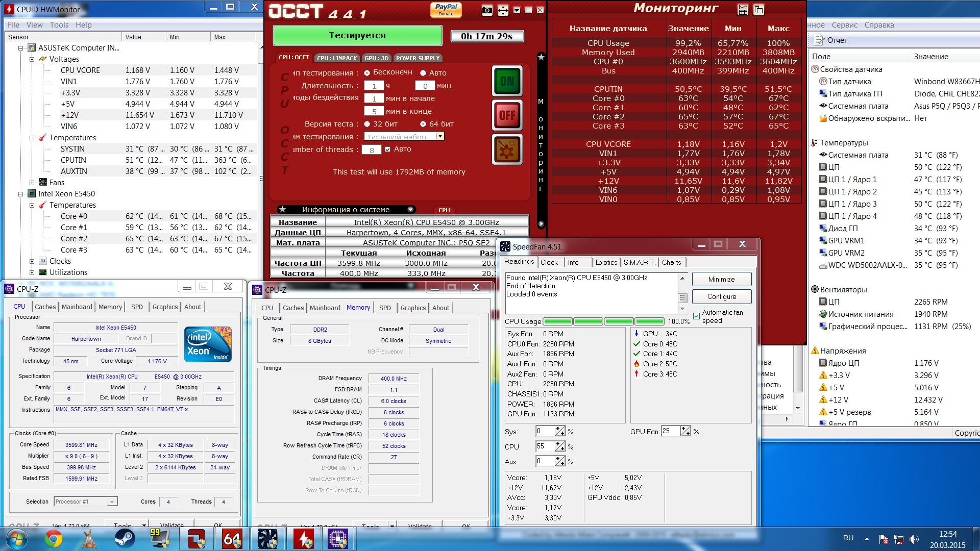980x551 pixels.
Task: Open Steam from the taskbar
Action: pyautogui.click(x=125, y=539)
